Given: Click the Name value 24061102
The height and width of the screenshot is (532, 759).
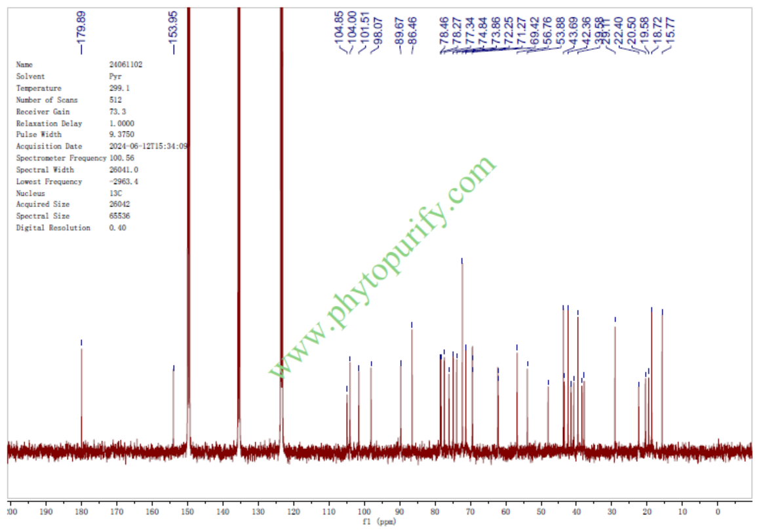Looking at the screenshot, I should tap(126, 65).
